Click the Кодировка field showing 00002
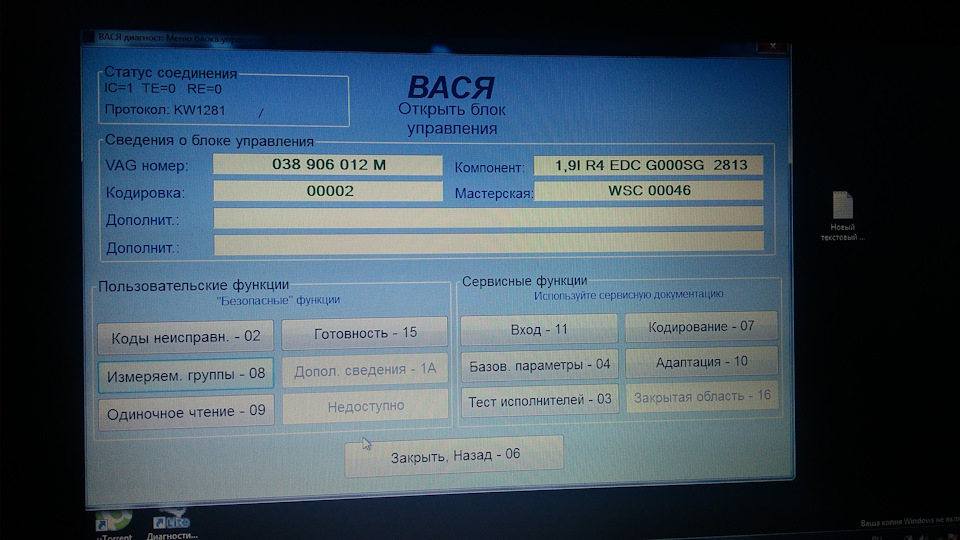The image size is (960, 540). pos(328,191)
